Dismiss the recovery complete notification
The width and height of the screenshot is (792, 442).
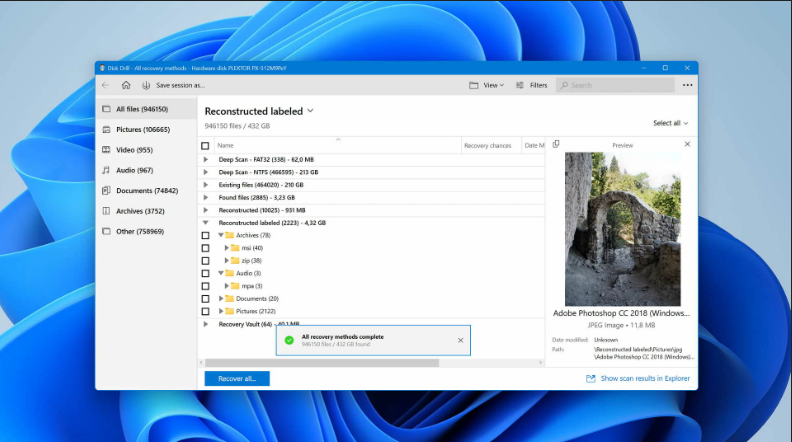(x=460, y=340)
